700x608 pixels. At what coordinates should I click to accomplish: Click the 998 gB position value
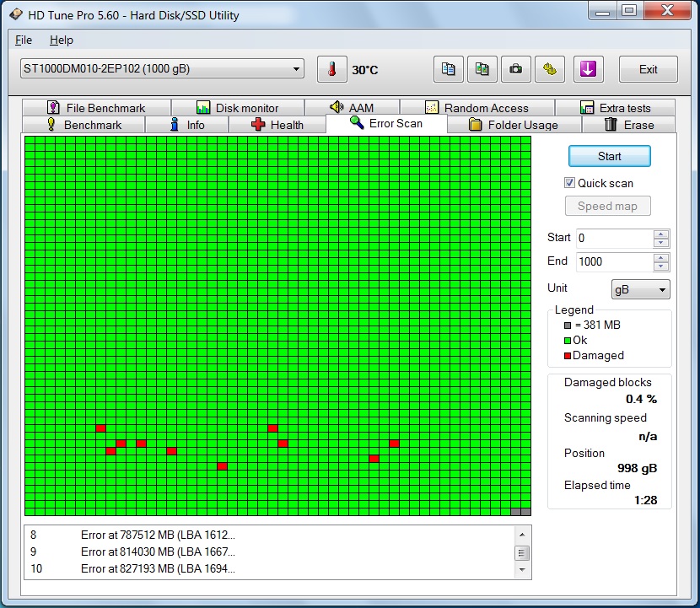click(x=637, y=468)
